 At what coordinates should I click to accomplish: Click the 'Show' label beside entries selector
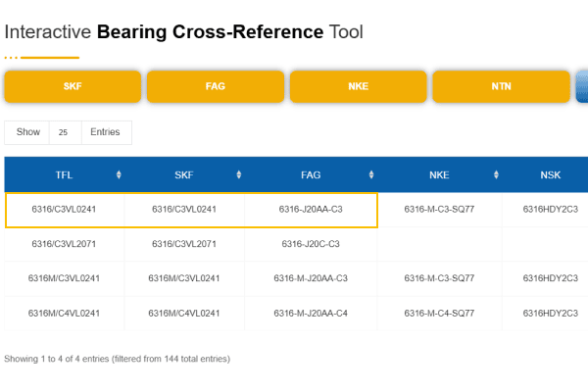[x=28, y=132]
